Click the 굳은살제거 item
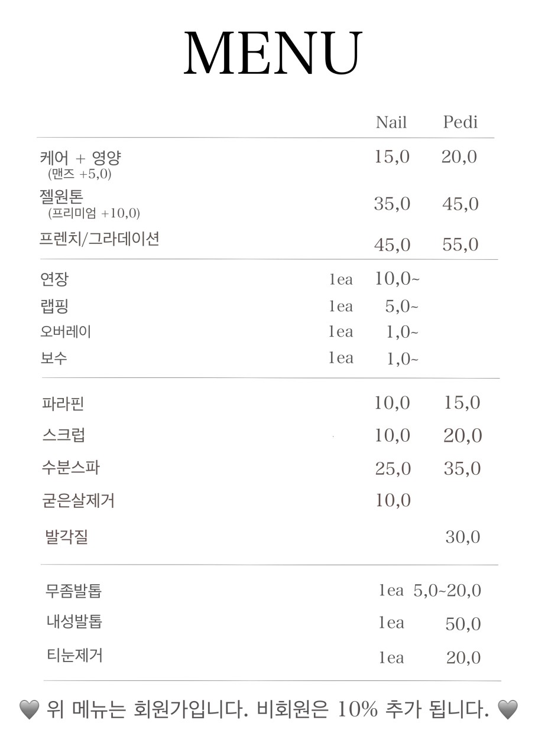 (x=78, y=501)
